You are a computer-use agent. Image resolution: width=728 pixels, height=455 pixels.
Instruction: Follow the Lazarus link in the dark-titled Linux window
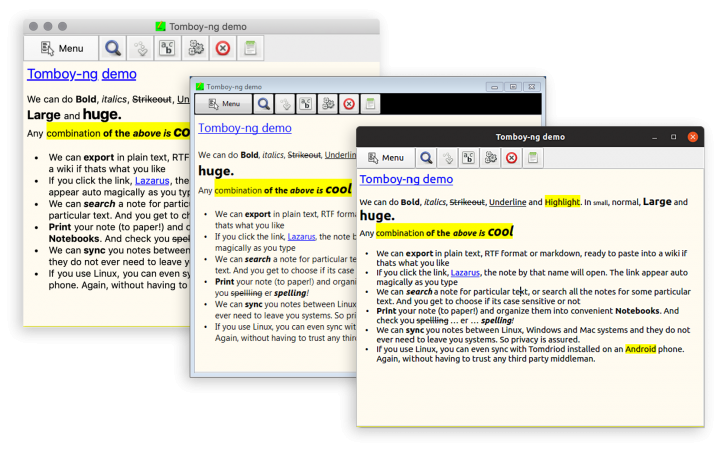465,273
